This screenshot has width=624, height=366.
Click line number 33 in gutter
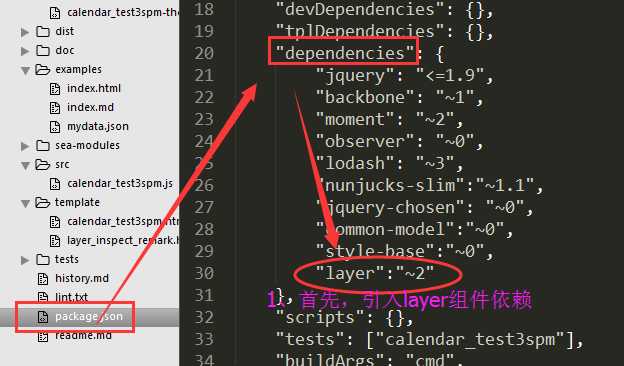pyautogui.click(x=204, y=339)
